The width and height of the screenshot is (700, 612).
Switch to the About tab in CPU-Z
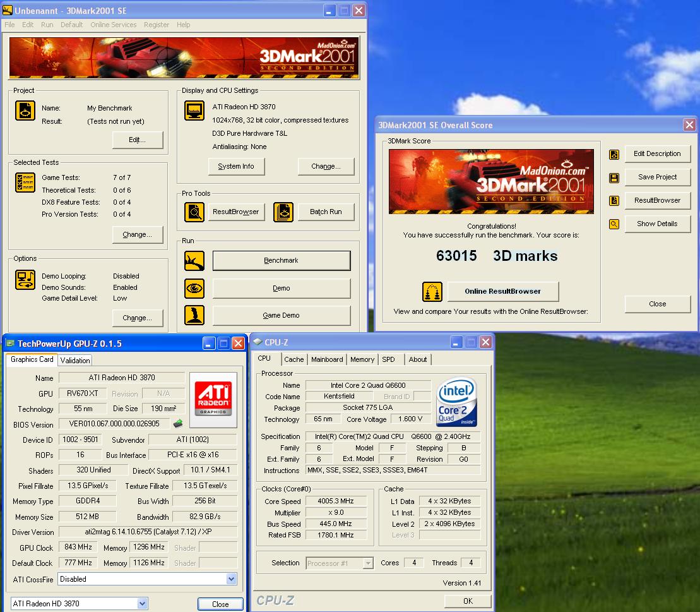pyautogui.click(x=417, y=359)
